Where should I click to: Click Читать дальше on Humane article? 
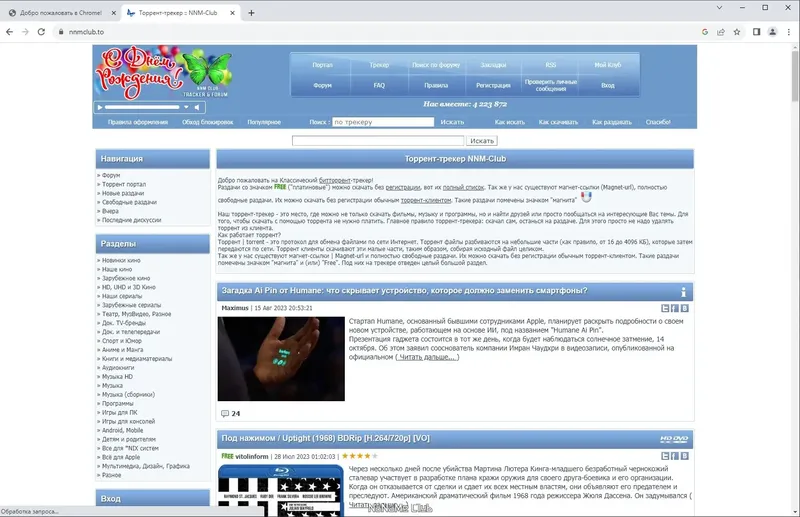(x=428, y=357)
